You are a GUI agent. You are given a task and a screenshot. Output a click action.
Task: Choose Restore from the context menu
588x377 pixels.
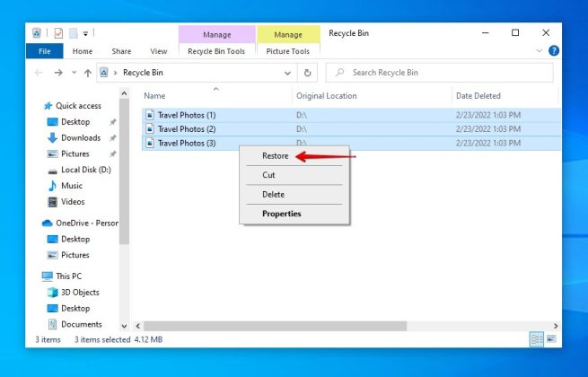[275, 156]
